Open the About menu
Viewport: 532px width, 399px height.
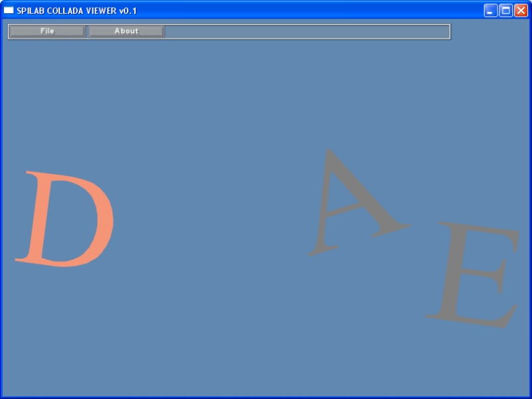pos(126,31)
